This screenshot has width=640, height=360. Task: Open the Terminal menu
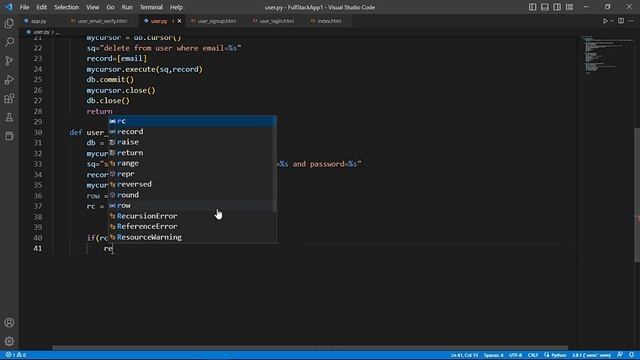151,7
